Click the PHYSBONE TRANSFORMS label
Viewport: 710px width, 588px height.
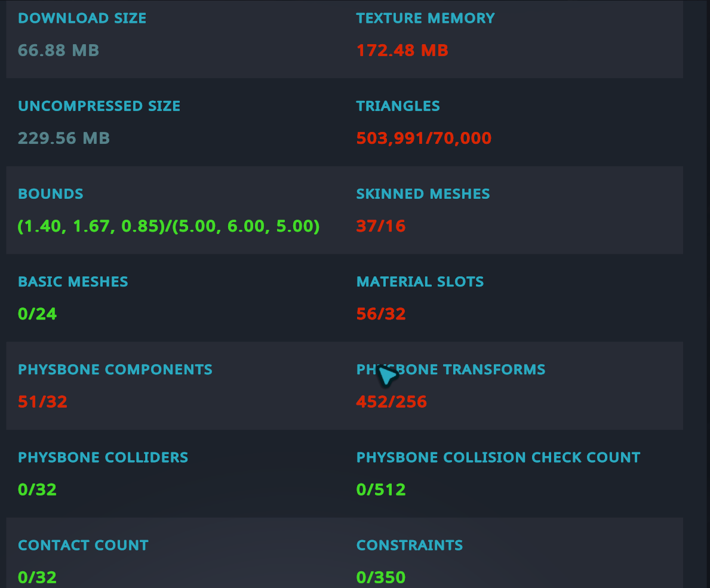click(451, 370)
